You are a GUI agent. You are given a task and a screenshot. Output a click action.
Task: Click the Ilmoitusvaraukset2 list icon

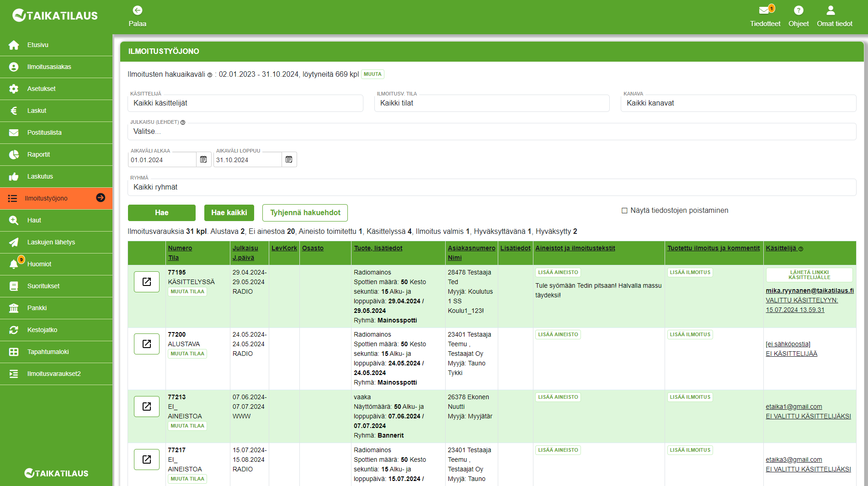[14, 374]
